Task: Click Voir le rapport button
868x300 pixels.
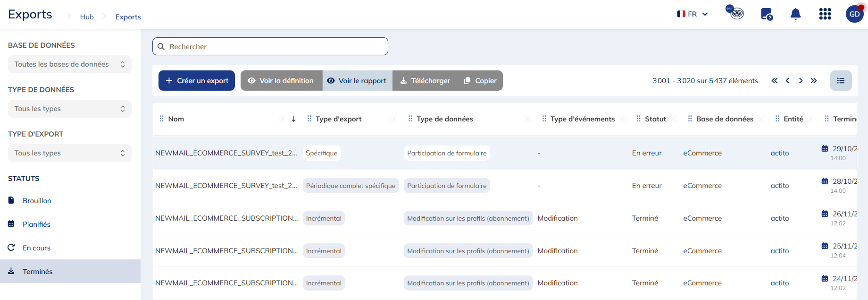Action: pyautogui.click(x=357, y=81)
